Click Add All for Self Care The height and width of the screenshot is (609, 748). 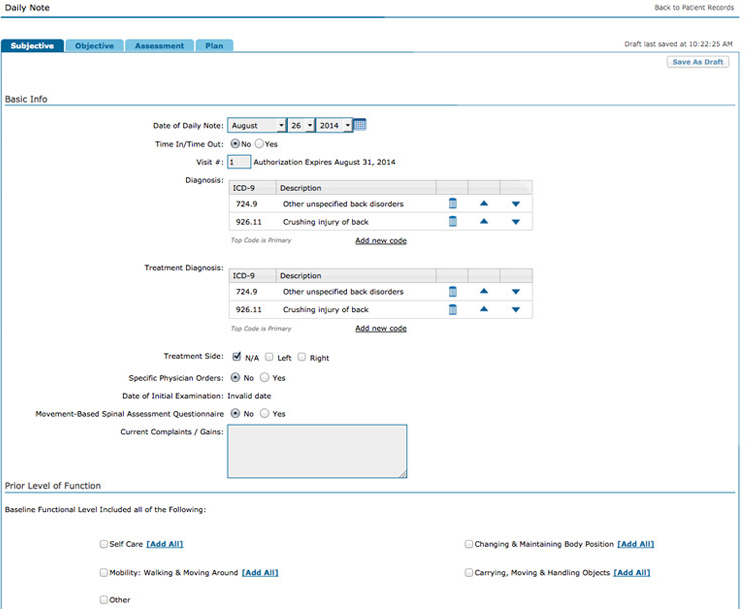[165, 544]
